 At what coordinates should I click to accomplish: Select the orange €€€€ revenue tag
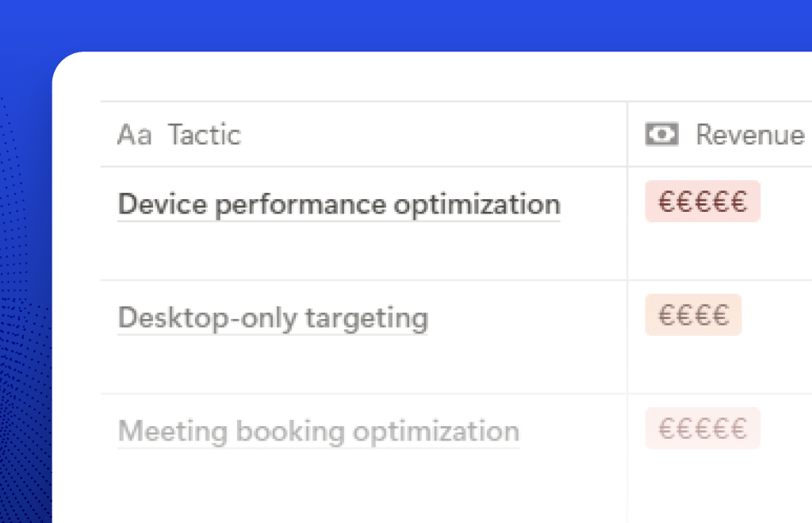coord(693,315)
